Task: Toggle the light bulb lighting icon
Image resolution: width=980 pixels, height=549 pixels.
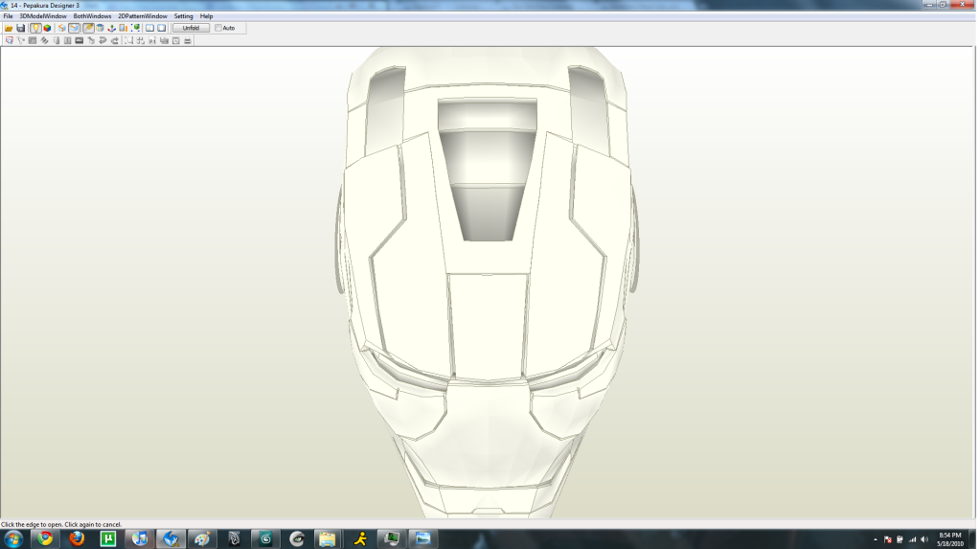Action: point(35,28)
